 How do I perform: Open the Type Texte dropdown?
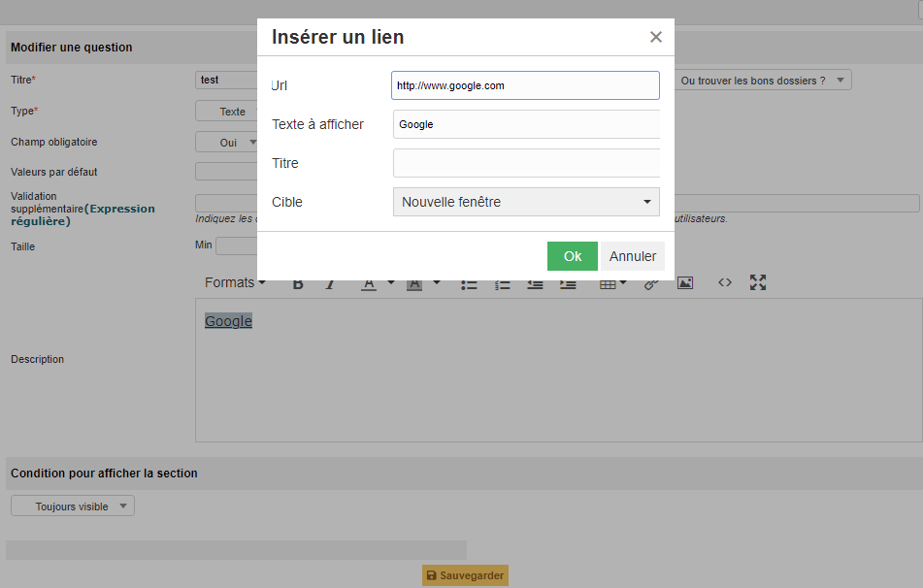[x=227, y=112]
